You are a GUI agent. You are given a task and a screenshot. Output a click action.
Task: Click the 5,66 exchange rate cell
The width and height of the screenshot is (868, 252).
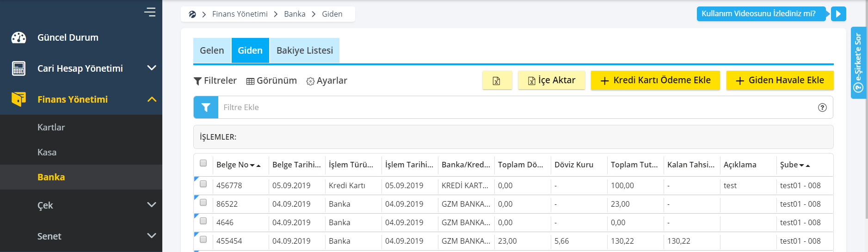click(x=561, y=241)
